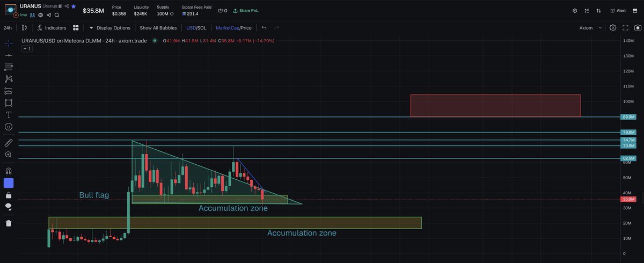Pick the rectangle shape tool
Viewport: 644px width, 263px height.
(x=9, y=103)
